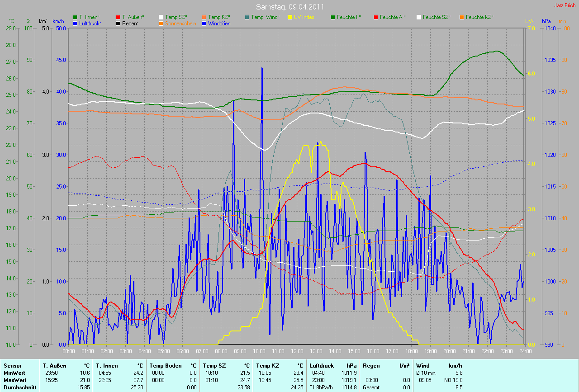Click the pressure trend '^1.8hPa/h'
The height and width of the screenshot is (392, 579).
click(x=322, y=387)
